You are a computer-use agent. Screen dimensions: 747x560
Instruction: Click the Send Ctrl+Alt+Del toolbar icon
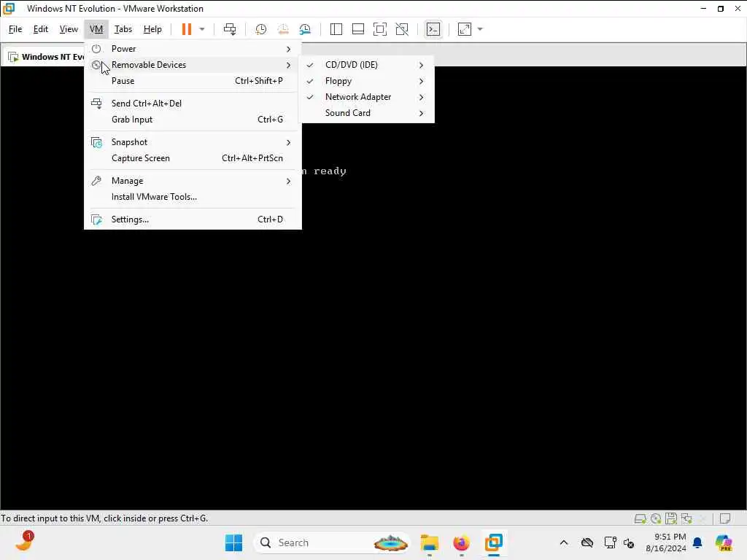(x=230, y=29)
